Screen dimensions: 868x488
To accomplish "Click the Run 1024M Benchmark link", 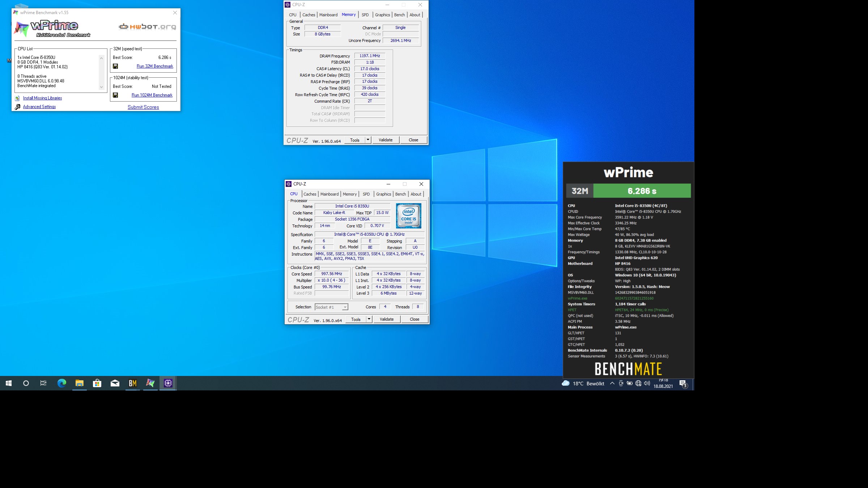I will point(152,95).
